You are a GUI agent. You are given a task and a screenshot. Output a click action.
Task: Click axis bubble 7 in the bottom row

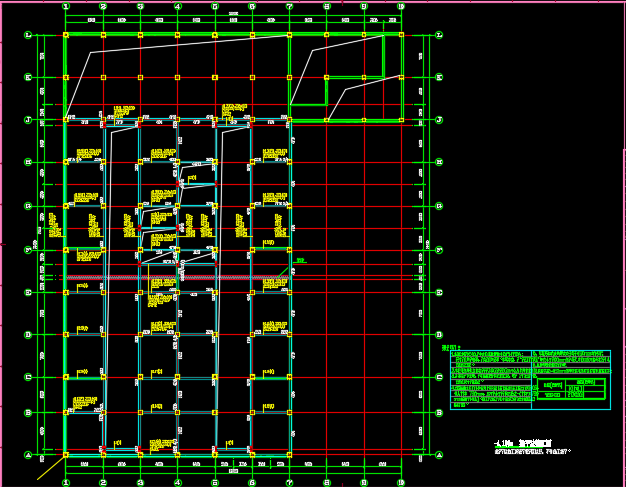pos(290,482)
